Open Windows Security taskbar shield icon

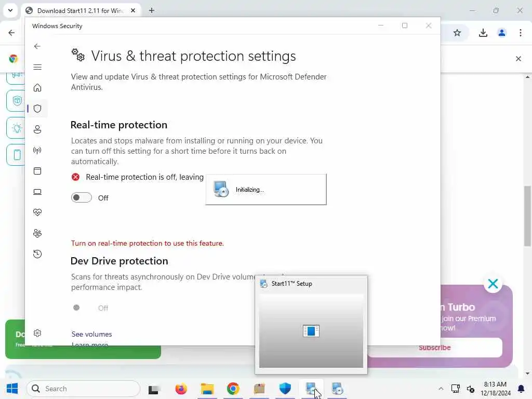pyautogui.click(x=285, y=389)
